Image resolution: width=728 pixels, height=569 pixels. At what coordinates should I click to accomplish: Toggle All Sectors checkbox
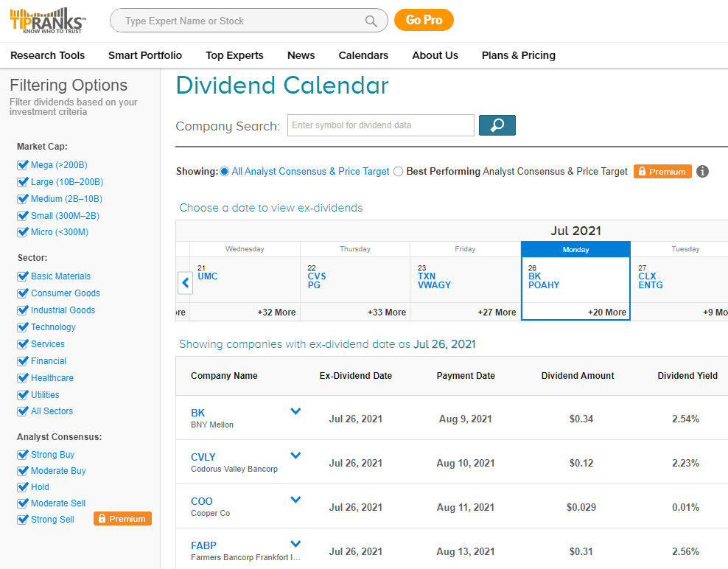(22, 411)
